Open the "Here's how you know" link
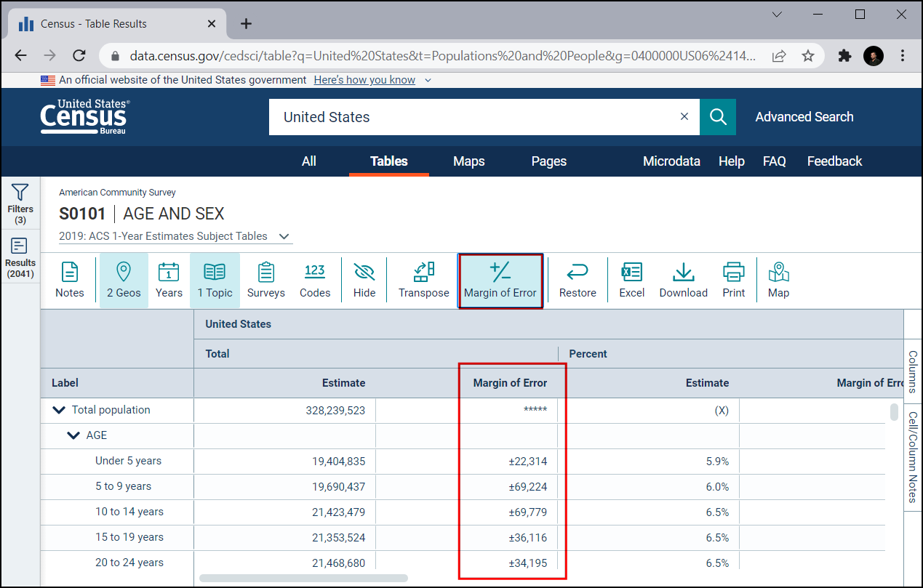This screenshot has width=923, height=588. (364, 80)
